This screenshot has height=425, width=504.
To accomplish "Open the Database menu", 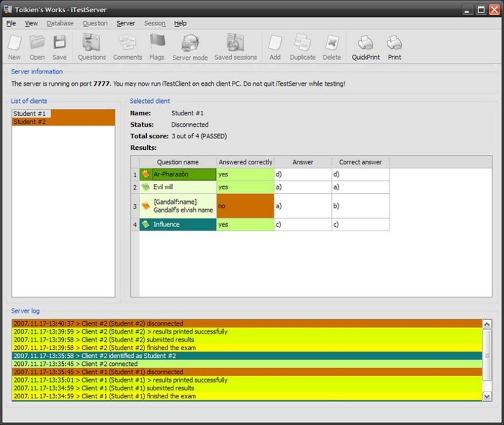I will click(x=60, y=23).
